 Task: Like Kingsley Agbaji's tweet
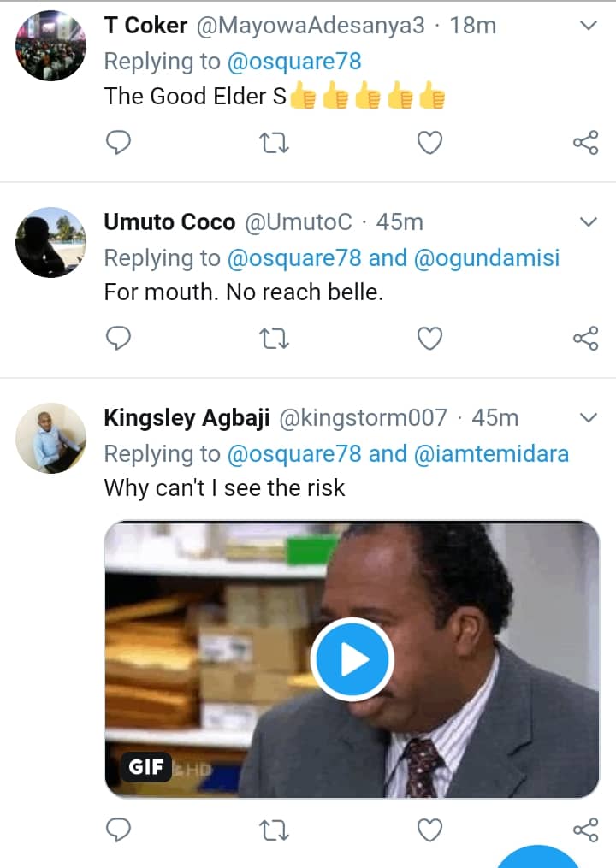tap(429, 829)
